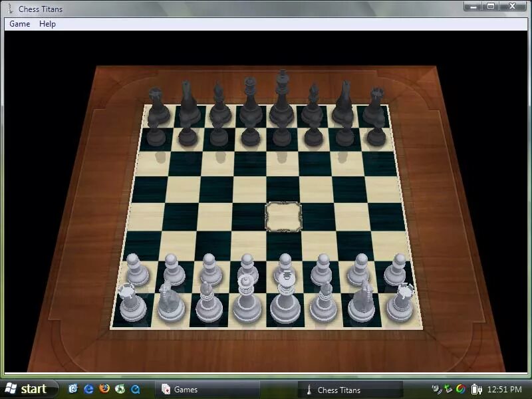
Task: Select the white pawn on b2
Action: (174, 270)
